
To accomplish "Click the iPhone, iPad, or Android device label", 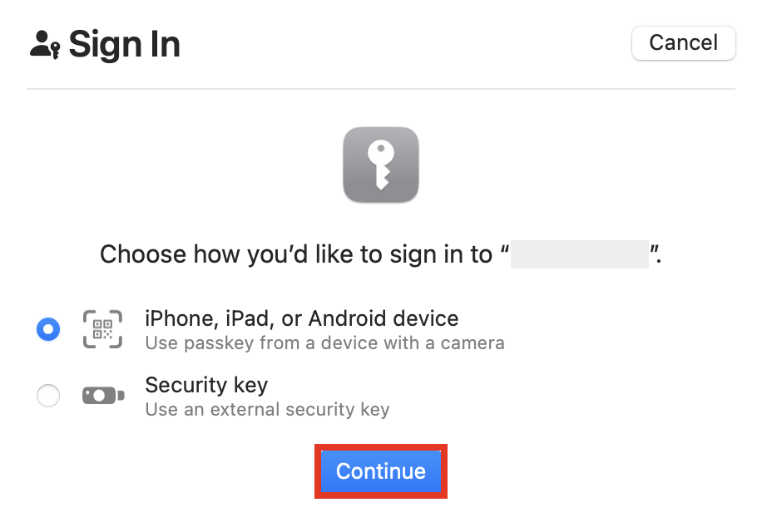I will pos(301,318).
